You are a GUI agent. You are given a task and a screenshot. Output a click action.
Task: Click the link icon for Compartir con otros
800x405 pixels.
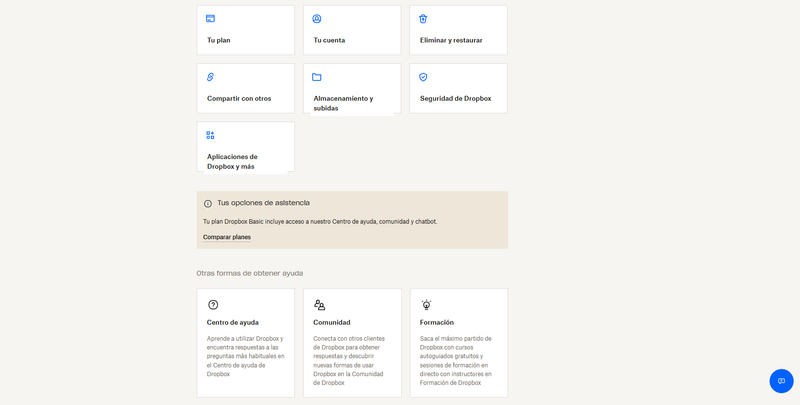(x=211, y=77)
